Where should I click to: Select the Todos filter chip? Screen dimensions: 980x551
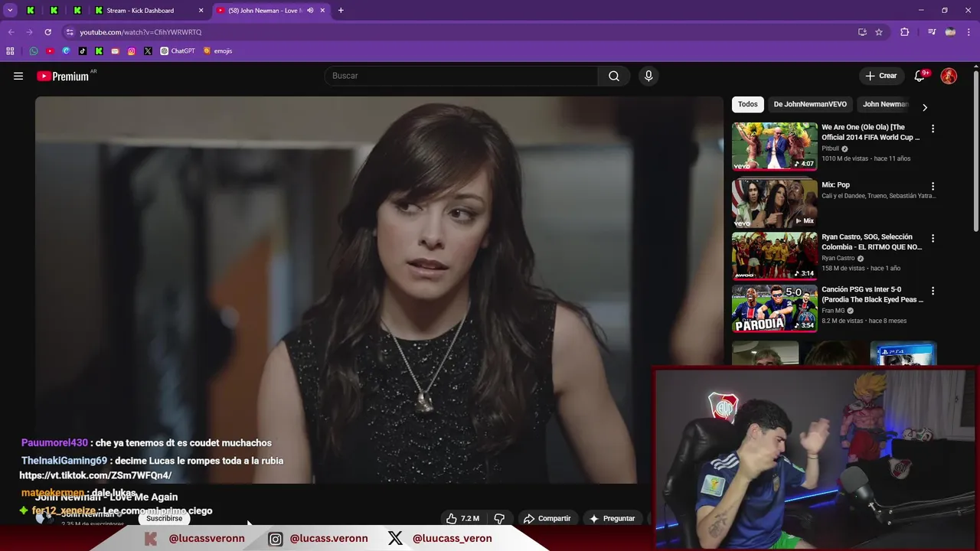tap(748, 104)
